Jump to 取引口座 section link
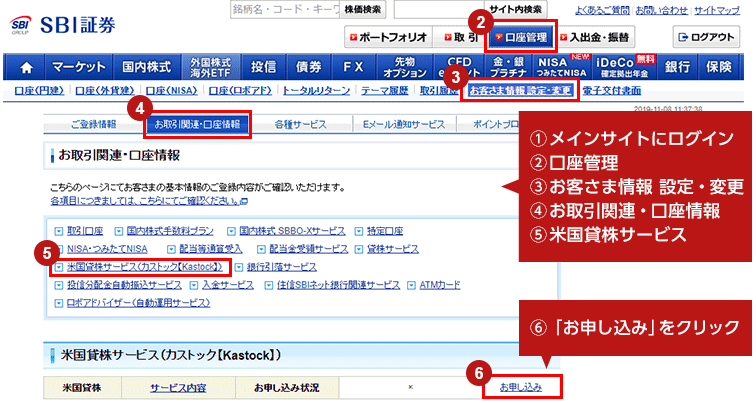 click(85, 231)
